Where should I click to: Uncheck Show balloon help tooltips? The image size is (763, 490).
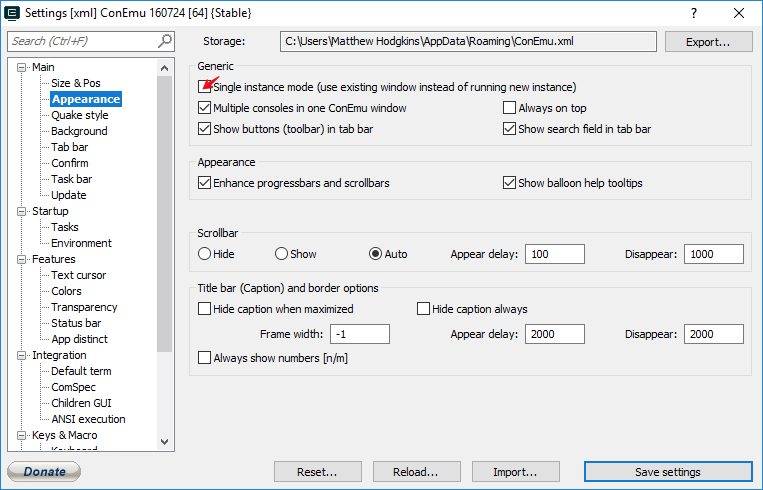510,183
